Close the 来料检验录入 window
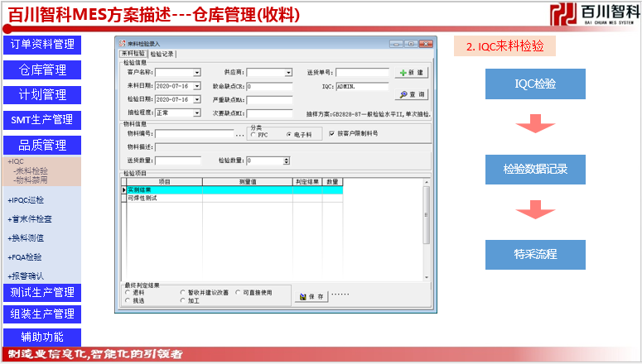 pyautogui.click(x=427, y=44)
